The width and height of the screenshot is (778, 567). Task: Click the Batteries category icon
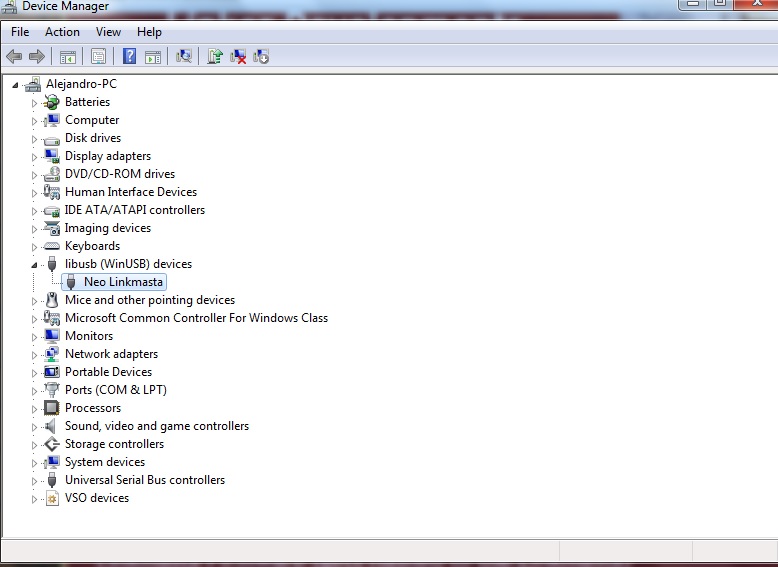52,103
